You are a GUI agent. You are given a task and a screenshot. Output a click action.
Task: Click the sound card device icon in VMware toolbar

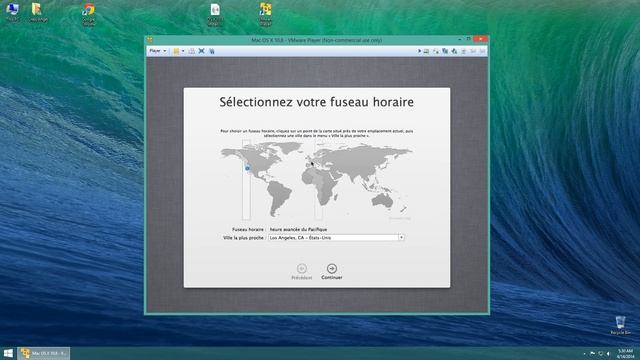(464, 51)
